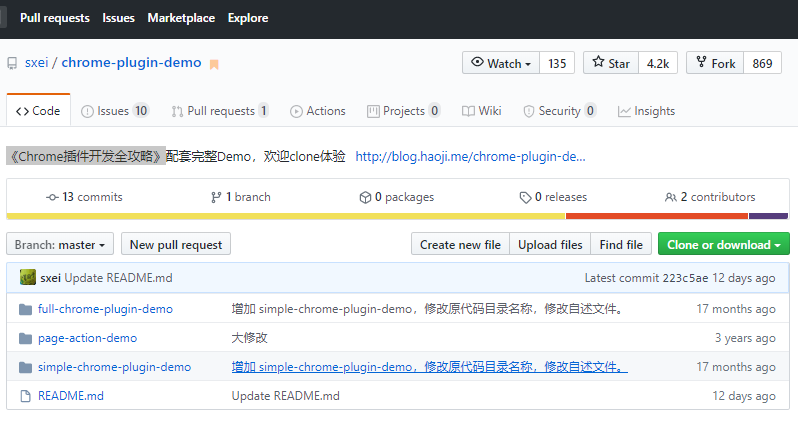Switch to the Issues tab
The width and height of the screenshot is (798, 421).
[115, 111]
